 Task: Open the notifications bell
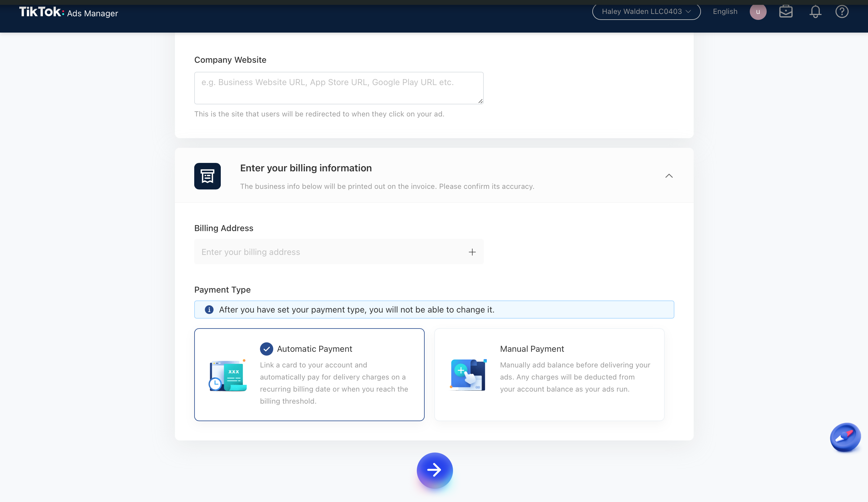[815, 12]
